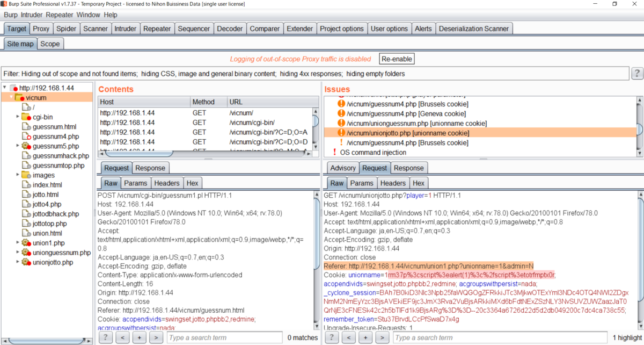
Task: Collapse the http://192.168.1.44 tree node
Action: [5, 88]
